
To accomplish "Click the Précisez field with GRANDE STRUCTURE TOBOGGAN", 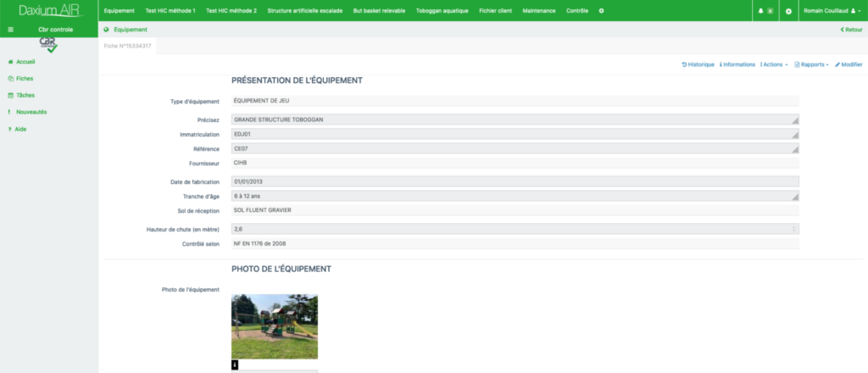I will pyautogui.click(x=515, y=120).
